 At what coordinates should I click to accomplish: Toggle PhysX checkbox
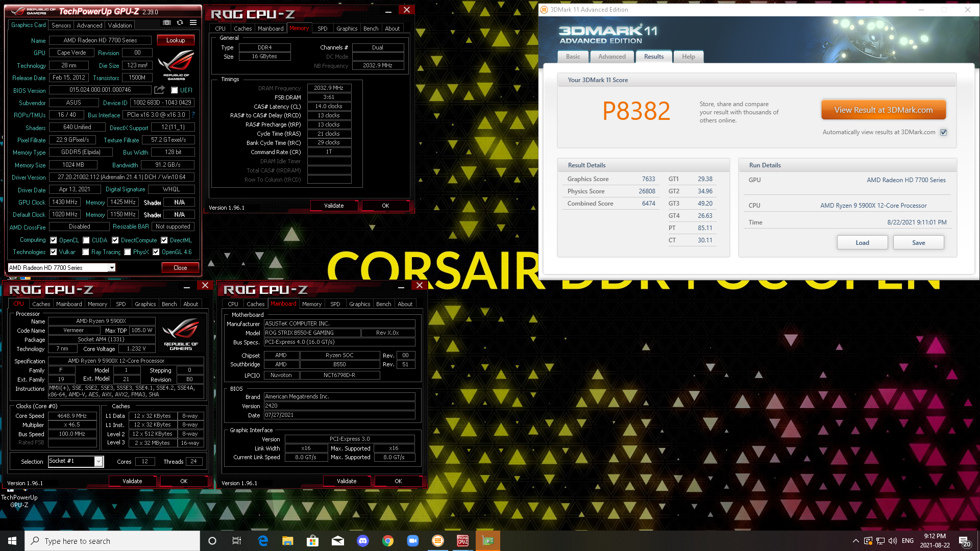(128, 252)
